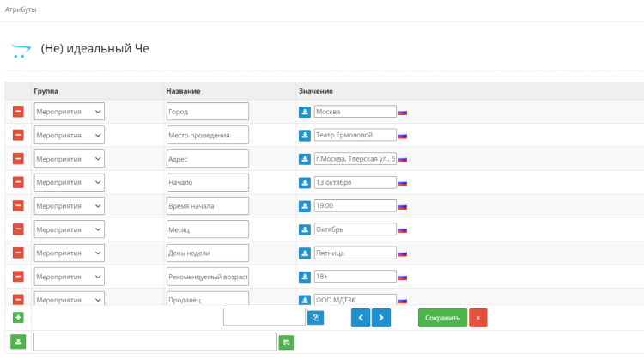Viewport: 644px width, 360px height.
Task: Click the copy icon next to bottom center field
Action: pos(316,318)
